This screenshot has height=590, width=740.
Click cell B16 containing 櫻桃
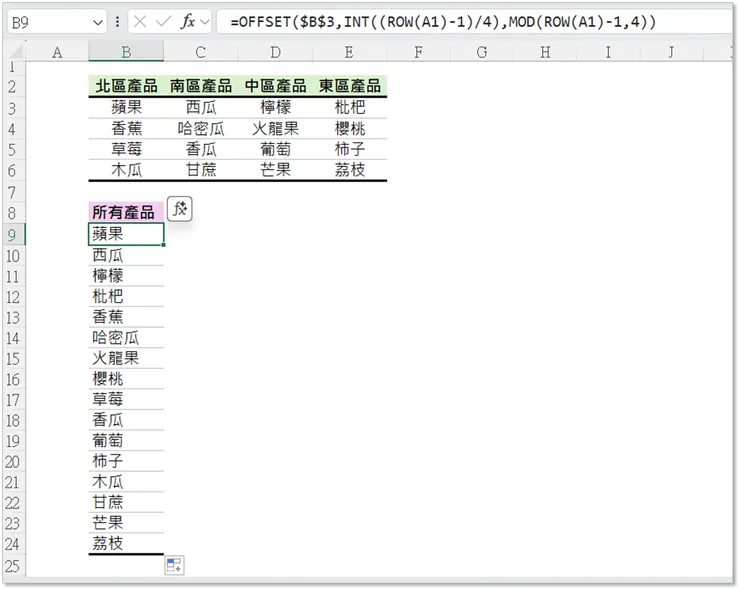126,379
